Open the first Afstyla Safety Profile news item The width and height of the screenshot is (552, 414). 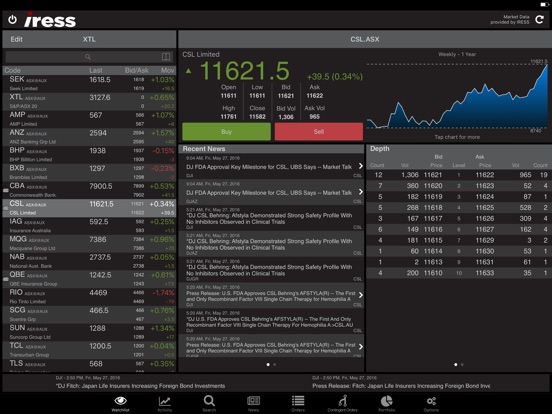pos(271,218)
